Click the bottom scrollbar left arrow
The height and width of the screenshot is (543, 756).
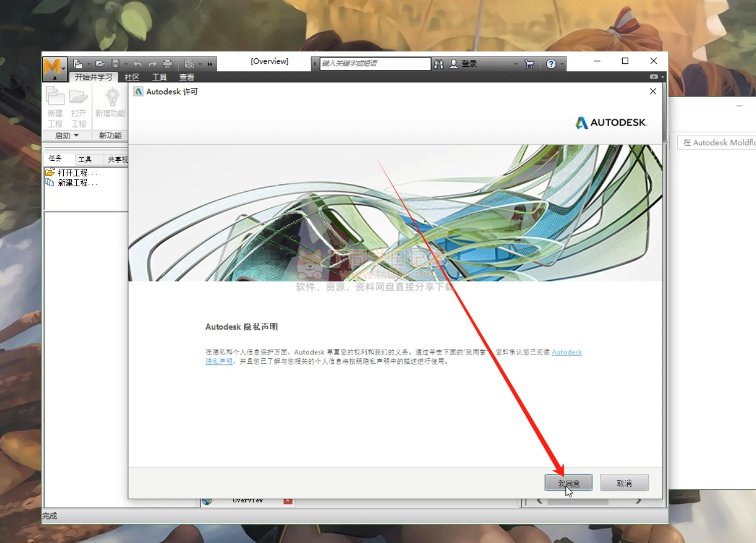click(x=540, y=502)
